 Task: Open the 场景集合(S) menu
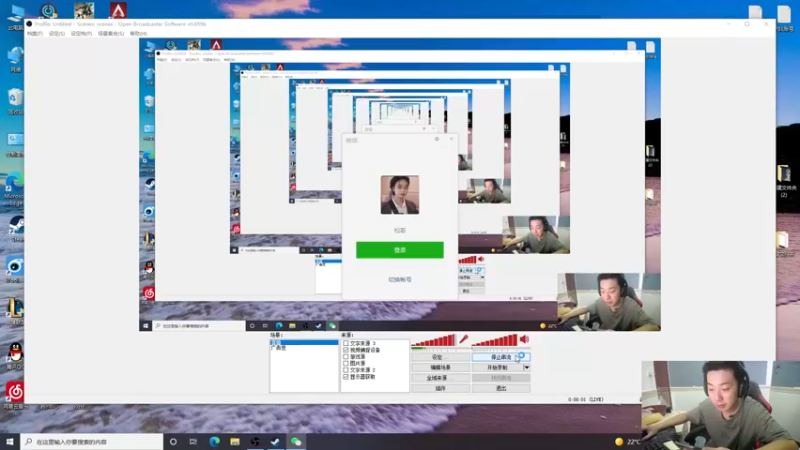(111, 34)
